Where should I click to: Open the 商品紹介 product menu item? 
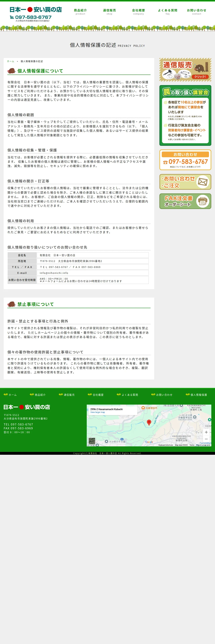coord(80,12)
